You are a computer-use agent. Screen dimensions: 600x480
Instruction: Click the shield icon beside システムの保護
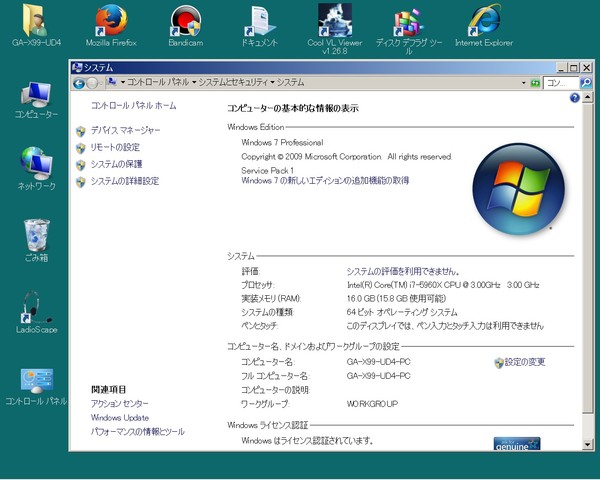(x=81, y=165)
